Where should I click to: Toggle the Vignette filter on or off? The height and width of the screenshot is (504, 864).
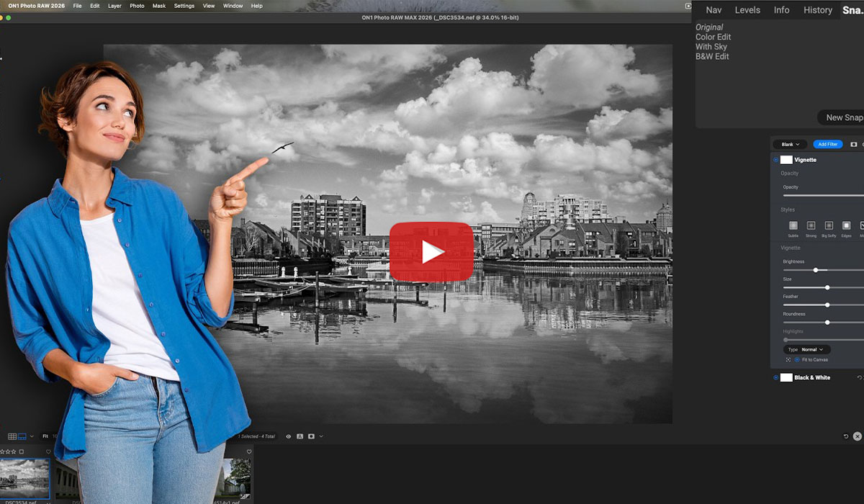(x=775, y=160)
